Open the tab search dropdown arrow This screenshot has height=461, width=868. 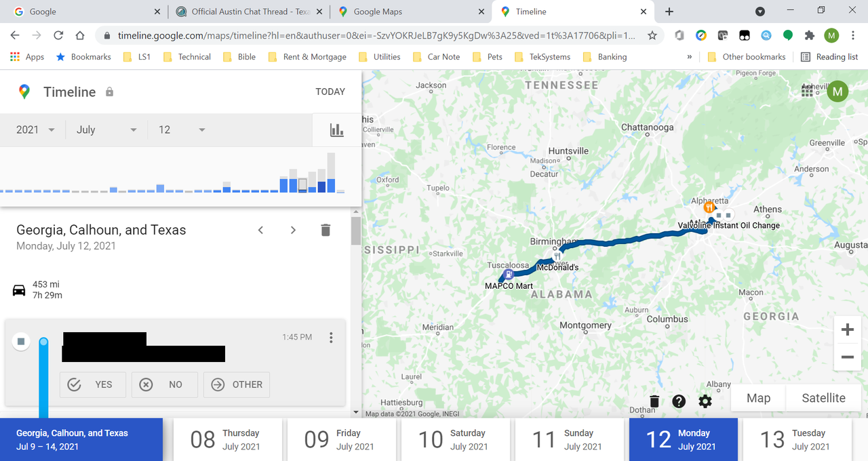[760, 12]
